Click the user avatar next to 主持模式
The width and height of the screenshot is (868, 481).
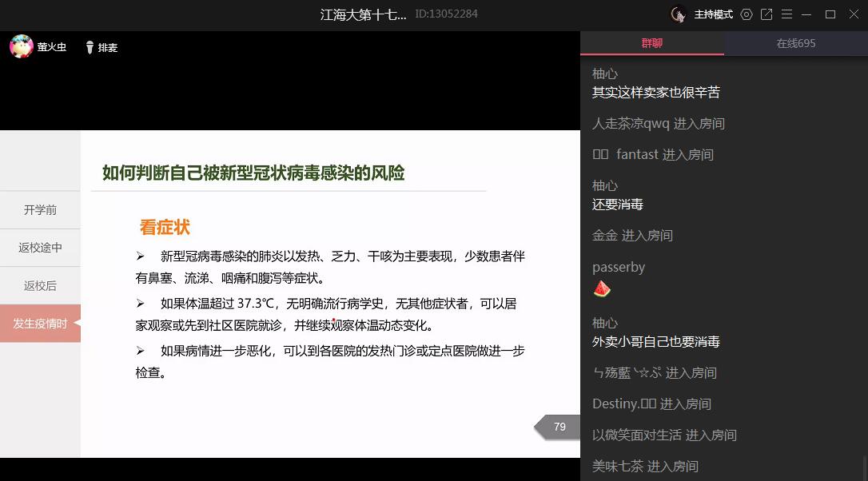(679, 14)
